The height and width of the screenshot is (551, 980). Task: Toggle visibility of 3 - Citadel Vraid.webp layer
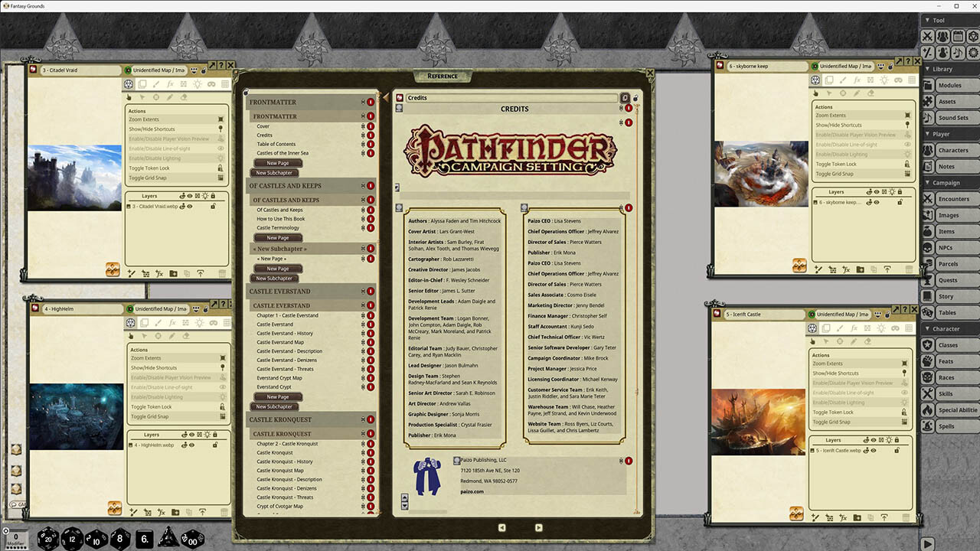pyautogui.click(x=189, y=206)
